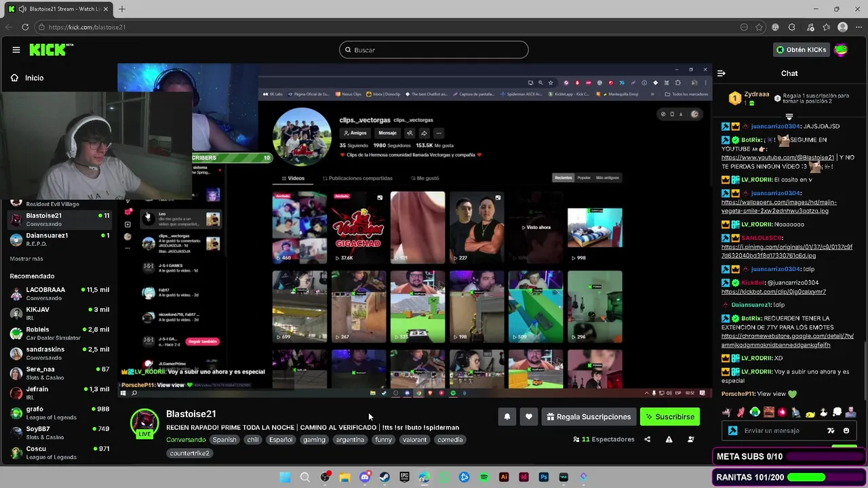
Task: Open the frog profile avatar menu
Action: click(x=841, y=49)
